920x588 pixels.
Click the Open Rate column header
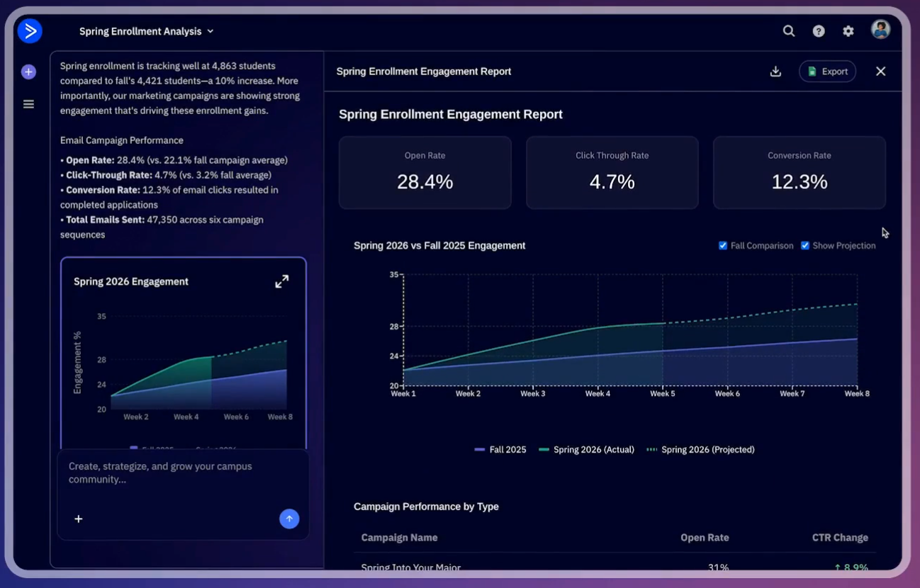pos(704,538)
